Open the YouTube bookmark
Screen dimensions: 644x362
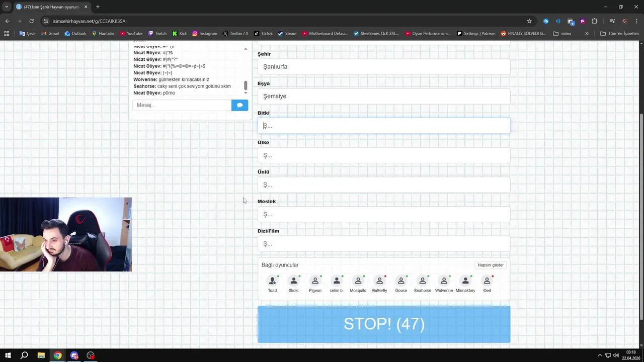click(x=131, y=34)
